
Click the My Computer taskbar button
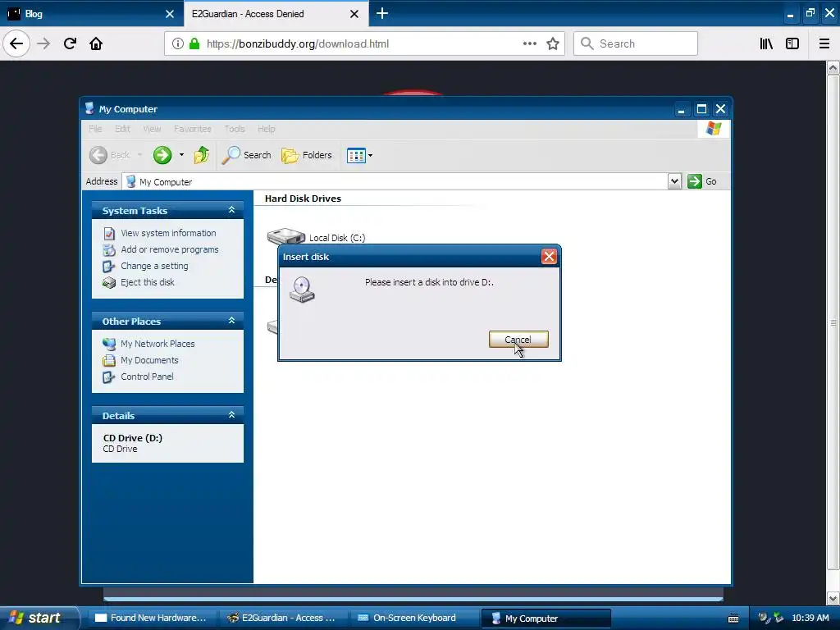coord(546,619)
